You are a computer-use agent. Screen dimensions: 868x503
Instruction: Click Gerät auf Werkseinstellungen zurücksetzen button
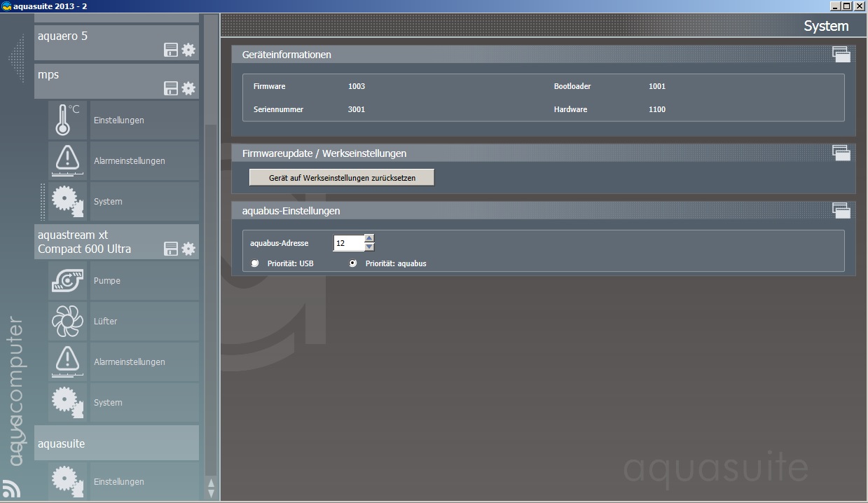pyautogui.click(x=342, y=178)
